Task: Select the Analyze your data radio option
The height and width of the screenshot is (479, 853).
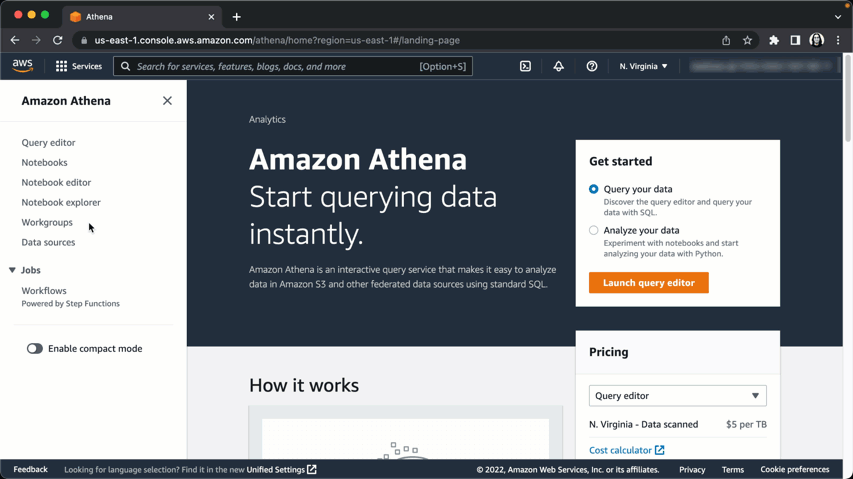Action: [x=594, y=231]
